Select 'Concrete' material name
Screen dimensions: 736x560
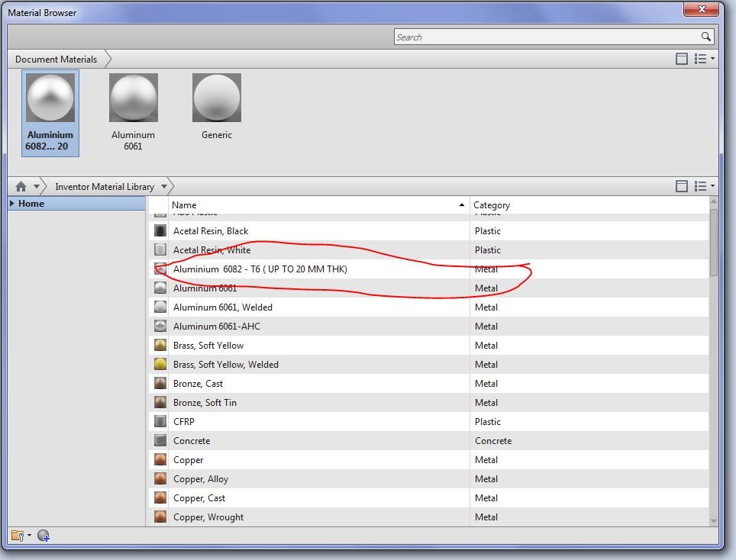192,440
